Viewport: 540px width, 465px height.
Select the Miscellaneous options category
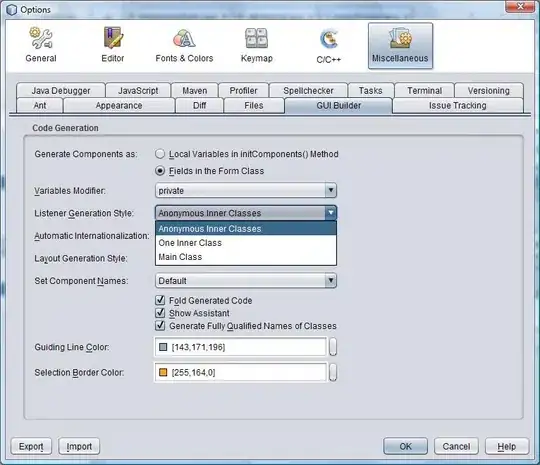tap(400, 46)
